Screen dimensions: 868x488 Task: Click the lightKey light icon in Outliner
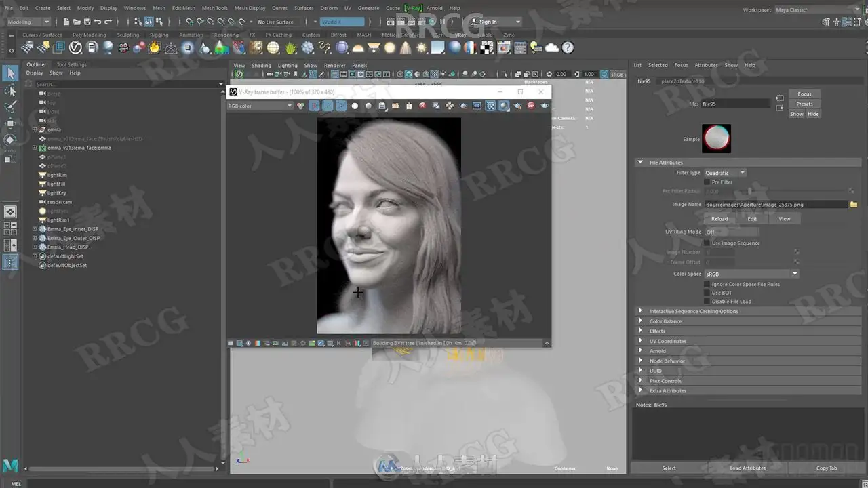[x=43, y=193]
